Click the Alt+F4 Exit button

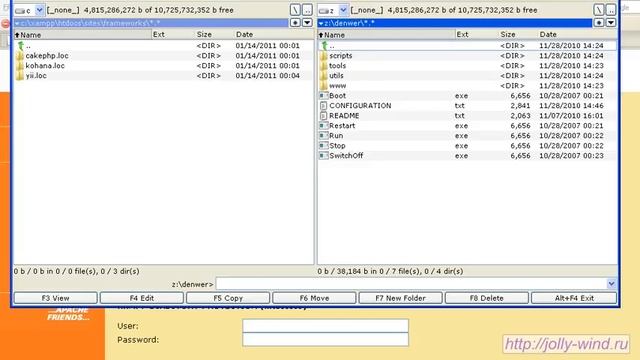point(574,298)
